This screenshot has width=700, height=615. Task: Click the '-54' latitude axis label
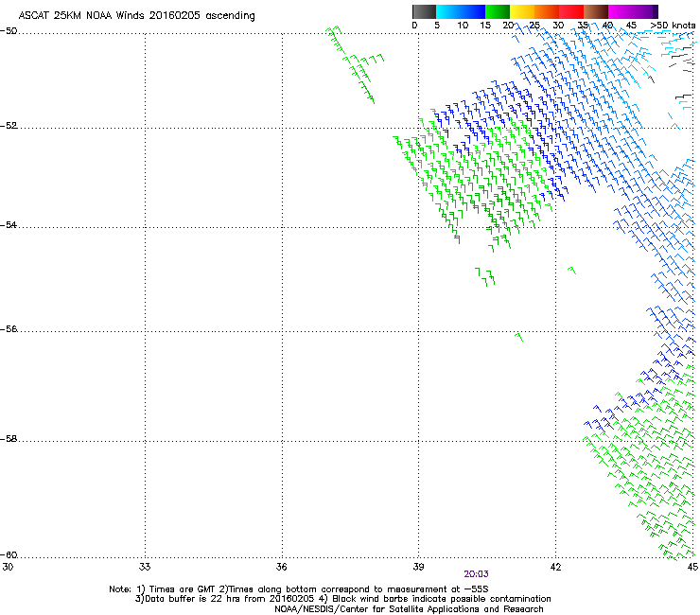click(9, 224)
